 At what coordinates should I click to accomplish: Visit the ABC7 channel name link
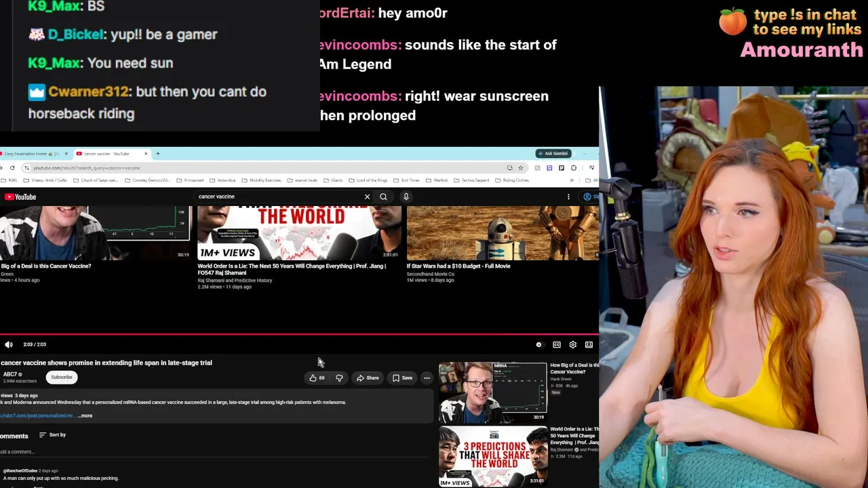pos(10,374)
